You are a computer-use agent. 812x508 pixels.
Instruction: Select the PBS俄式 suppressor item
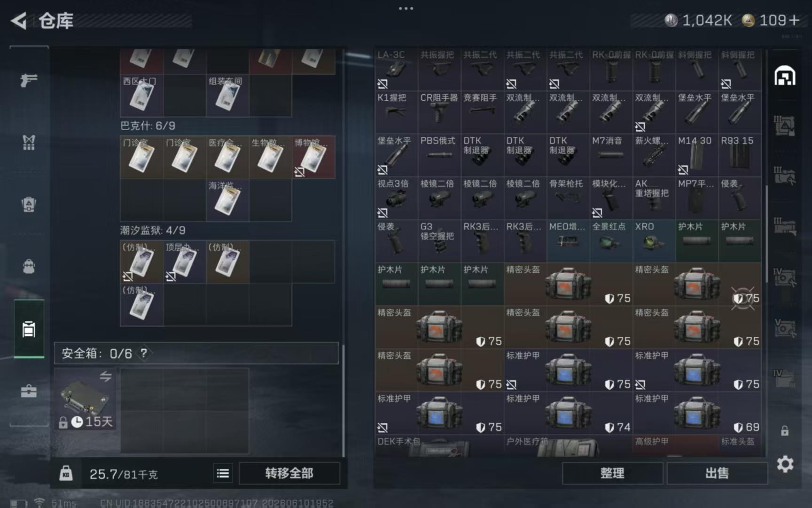click(439, 156)
